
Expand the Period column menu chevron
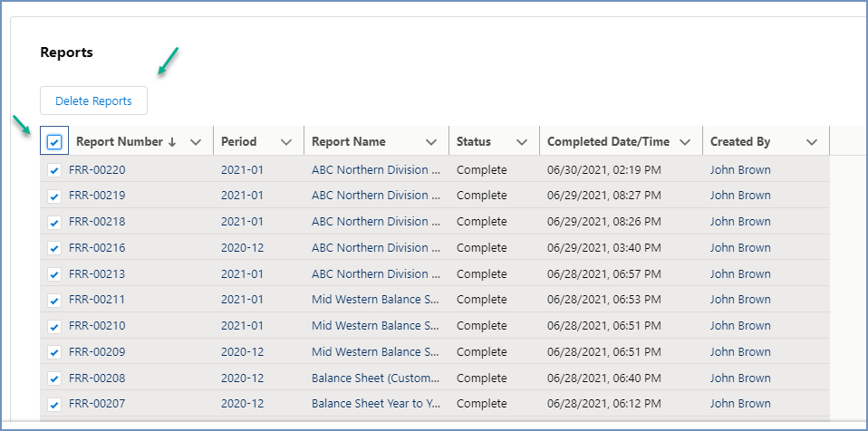coord(286,142)
